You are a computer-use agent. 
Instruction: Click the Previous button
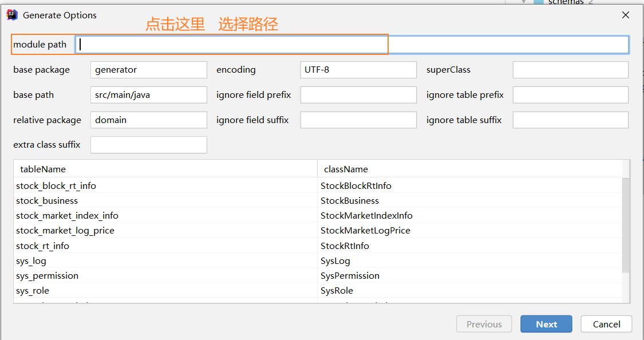(484, 324)
